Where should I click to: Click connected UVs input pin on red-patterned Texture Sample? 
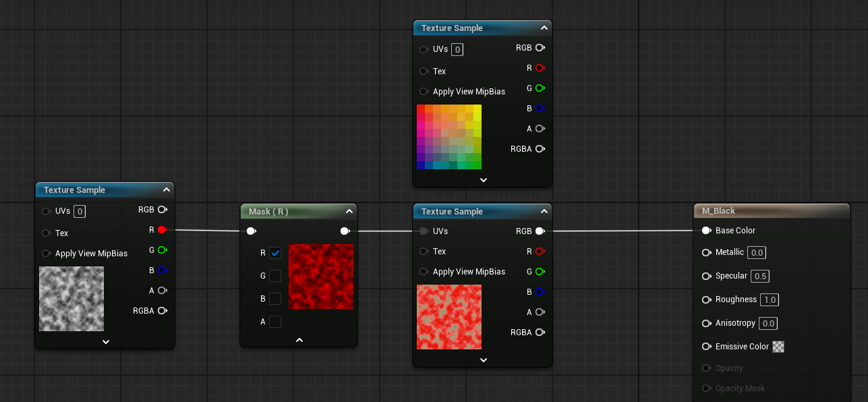(x=424, y=231)
